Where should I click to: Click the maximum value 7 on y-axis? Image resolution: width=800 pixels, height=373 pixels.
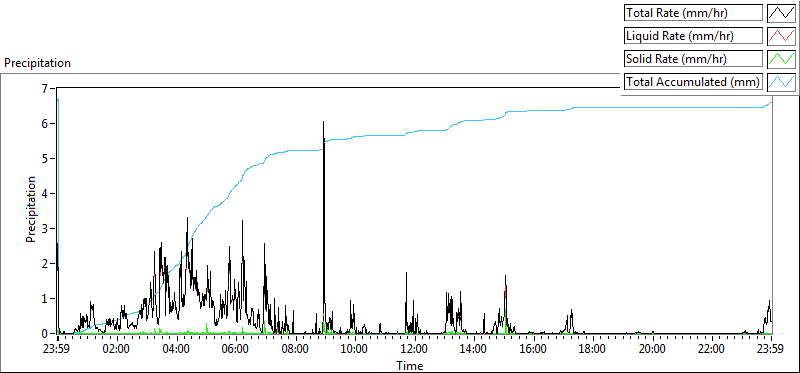(44, 89)
